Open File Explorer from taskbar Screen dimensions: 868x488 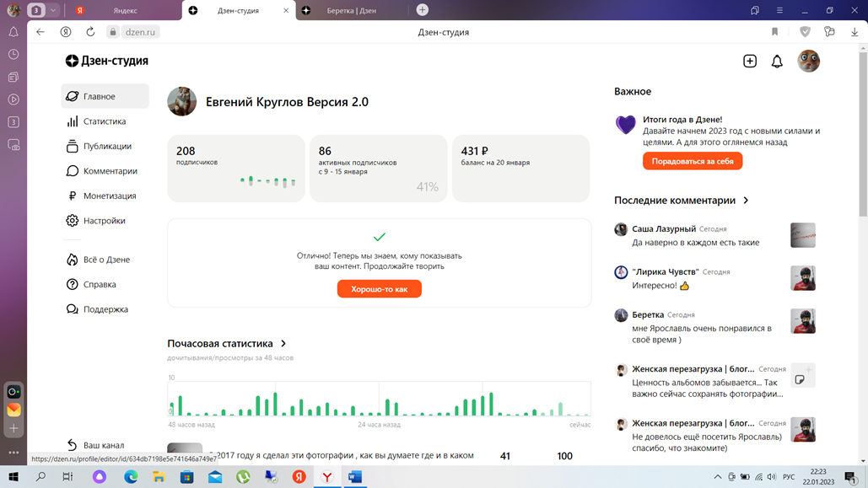159,477
